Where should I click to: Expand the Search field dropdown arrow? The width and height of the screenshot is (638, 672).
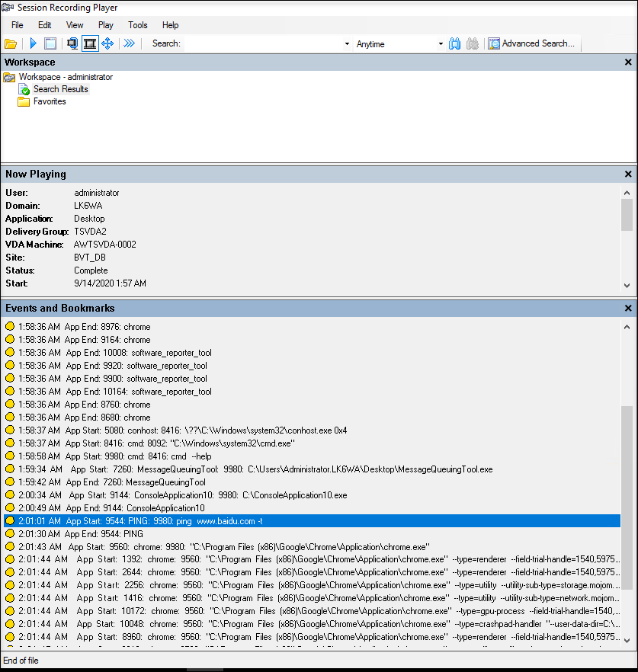[347, 44]
